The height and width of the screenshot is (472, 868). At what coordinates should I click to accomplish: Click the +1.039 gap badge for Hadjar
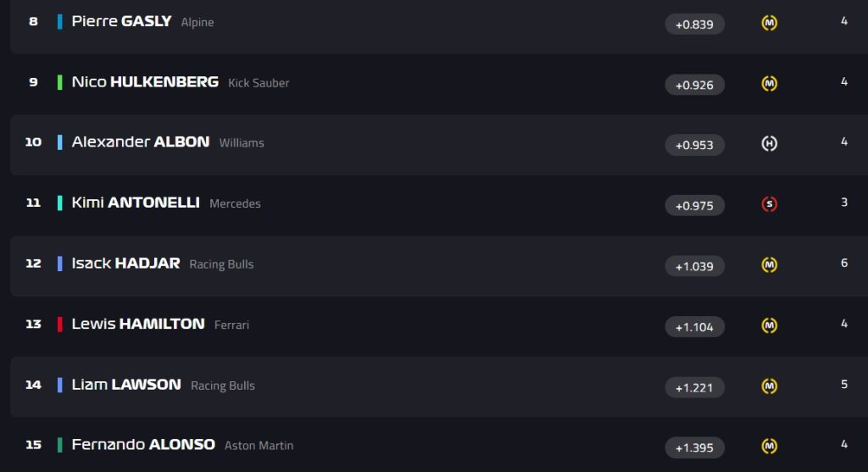(694, 266)
